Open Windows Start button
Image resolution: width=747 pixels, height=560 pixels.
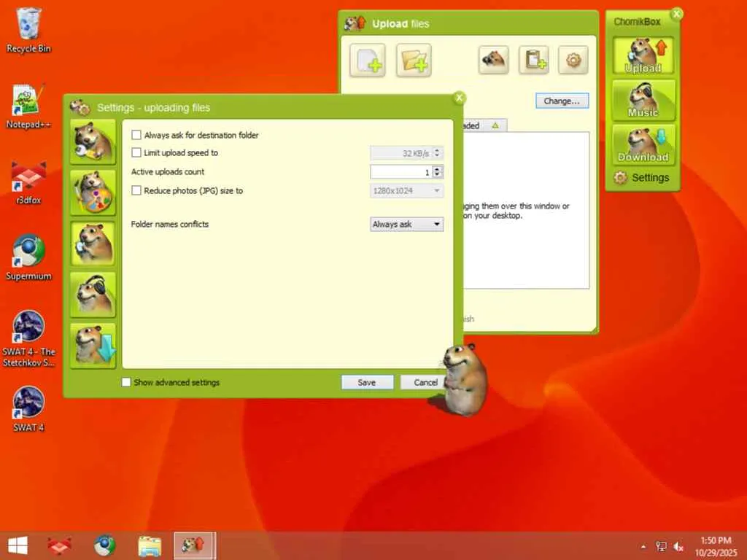tap(18, 545)
